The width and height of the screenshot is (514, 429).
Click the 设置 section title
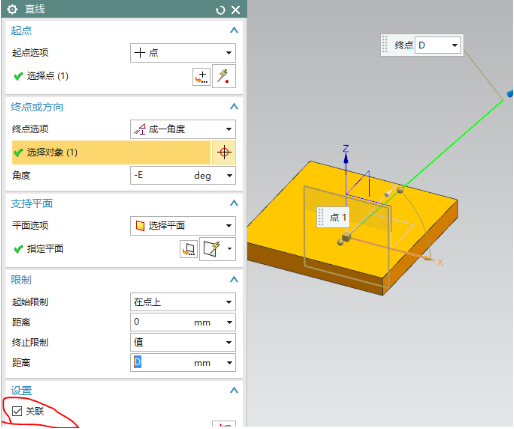point(21,390)
